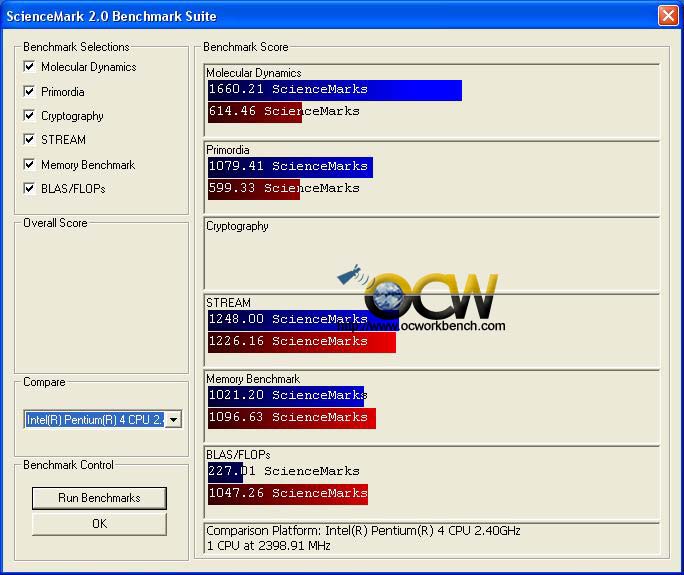Uncheck the Molecular Dynamics checkbox

pos(29,66)
